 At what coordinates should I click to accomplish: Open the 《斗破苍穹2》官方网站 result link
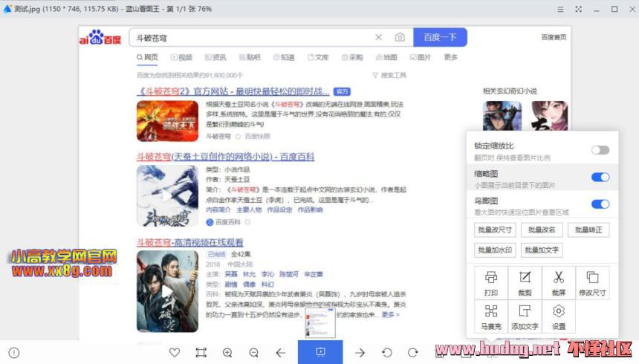(x=233, y=91)
